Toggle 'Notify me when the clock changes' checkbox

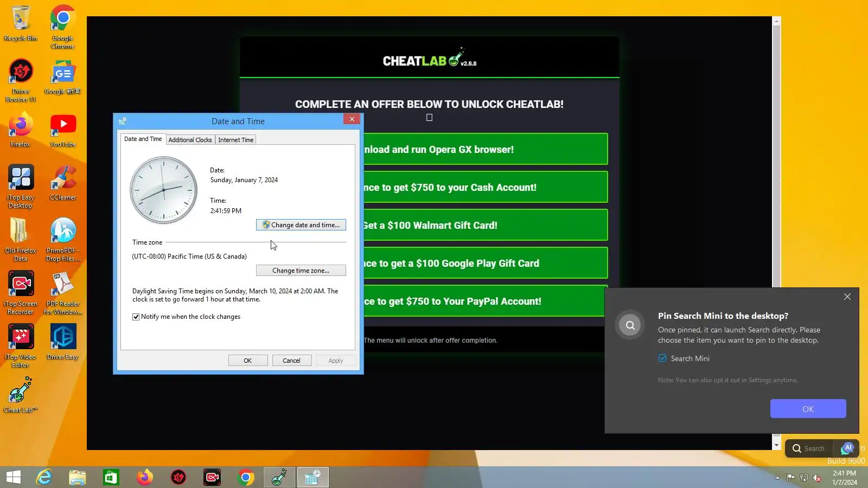coord(136,317)
